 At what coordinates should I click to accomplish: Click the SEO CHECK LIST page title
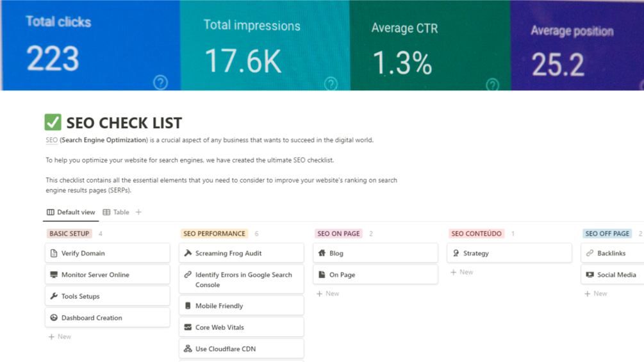tap(124, 123)
